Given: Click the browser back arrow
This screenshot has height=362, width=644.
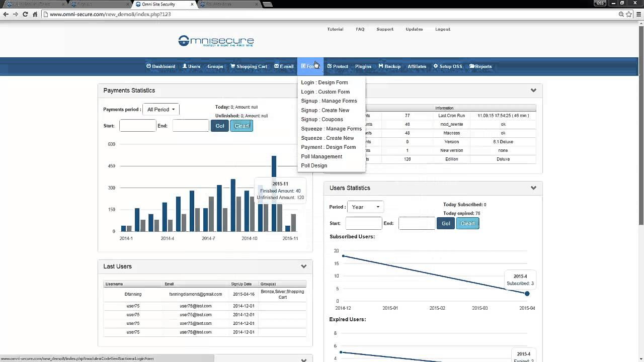Looking at the screenshot, I should click(x=6, y=14).
